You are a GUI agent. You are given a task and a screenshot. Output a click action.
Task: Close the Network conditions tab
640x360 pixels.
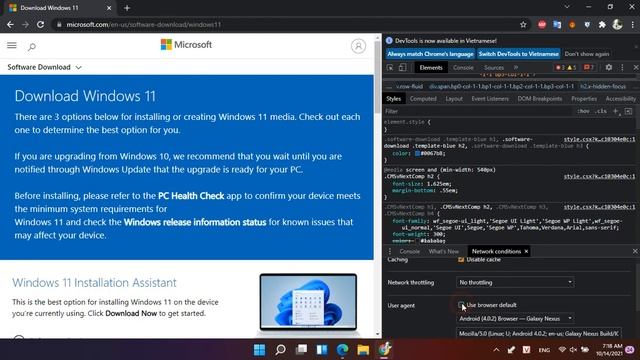pyautogui.click(x=526, y=251)
